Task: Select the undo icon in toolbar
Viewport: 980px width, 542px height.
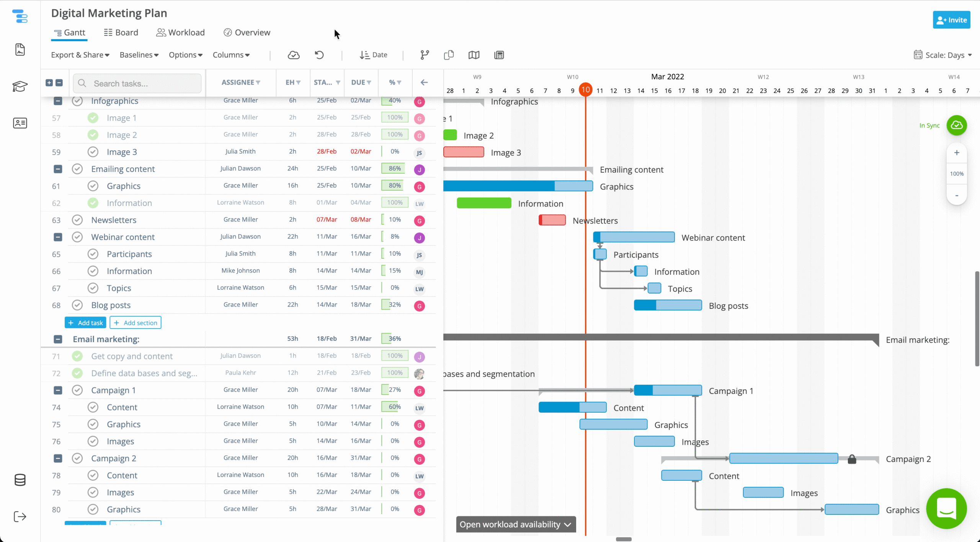Action: point(319,55)
